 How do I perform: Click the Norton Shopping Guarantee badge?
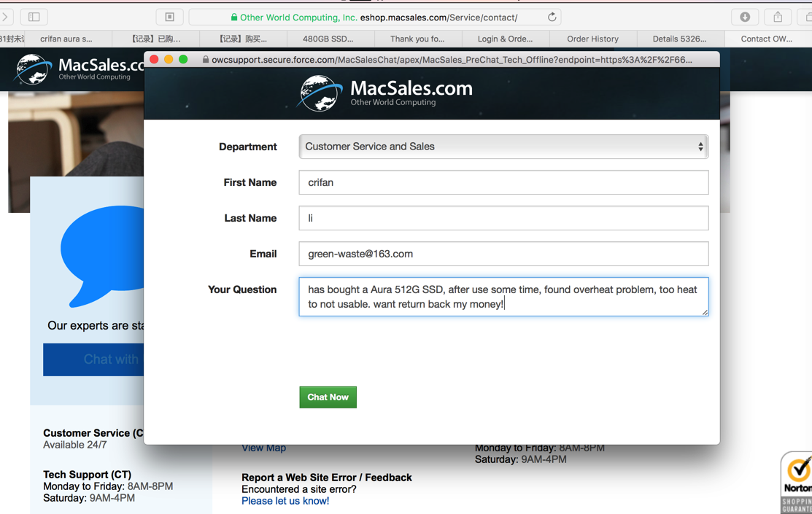click(797, 483)
